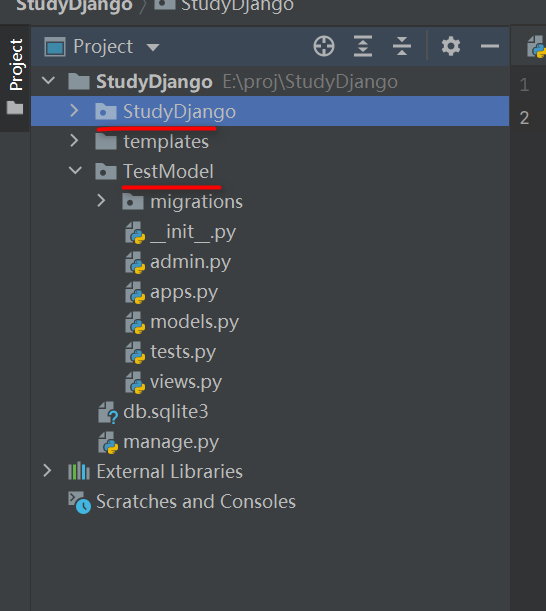
Task: Select admin.py in TestModel
Action: point(190,262)
